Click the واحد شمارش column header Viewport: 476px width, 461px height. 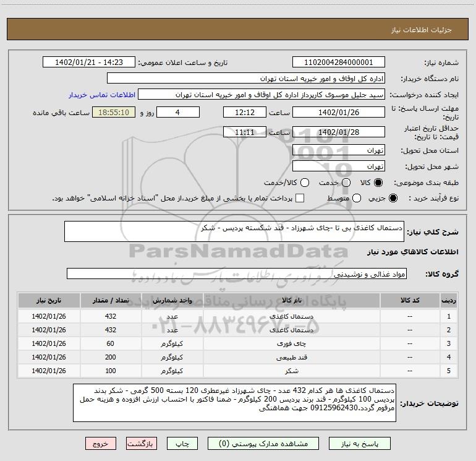click(172, 300)
